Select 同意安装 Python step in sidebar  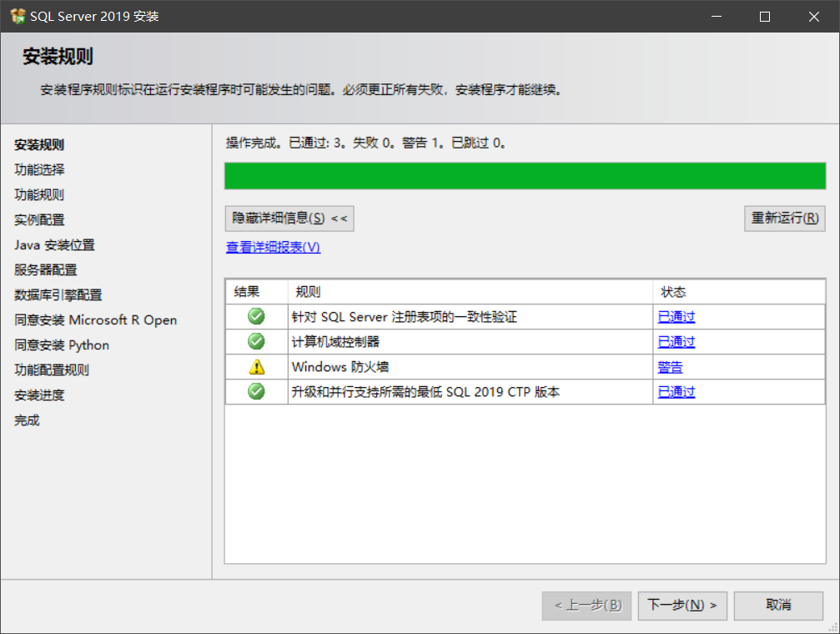coord(62,345)
